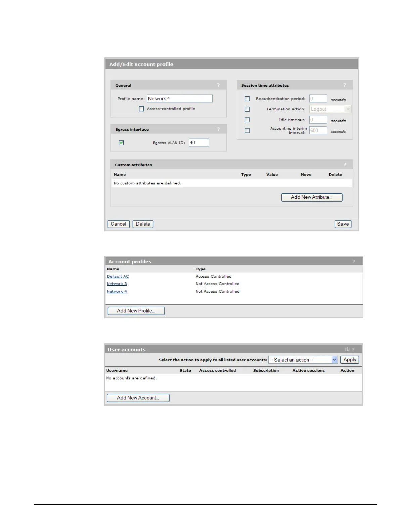Screen dimensions: 411x532
Task: Click the refresh icon in User accounts header
Action: pos(348,349)
